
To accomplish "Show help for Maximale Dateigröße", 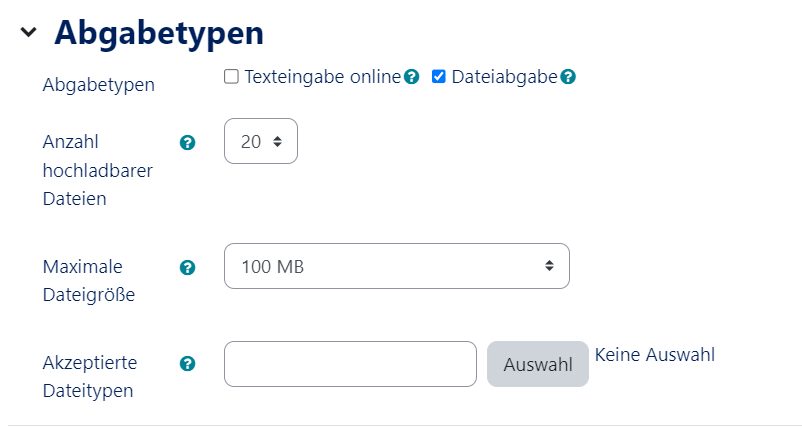I will [x=186, y=267].
